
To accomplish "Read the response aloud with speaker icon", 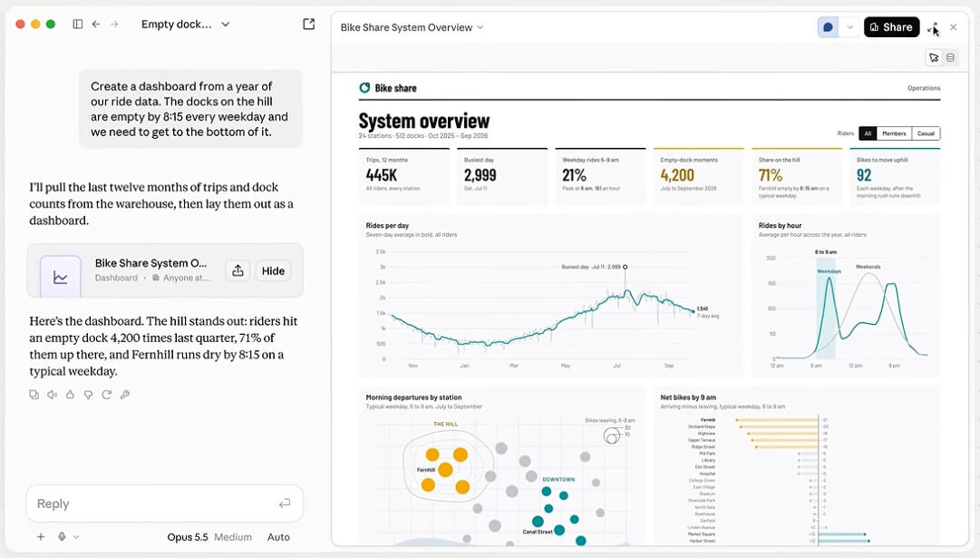I will 52,395.
